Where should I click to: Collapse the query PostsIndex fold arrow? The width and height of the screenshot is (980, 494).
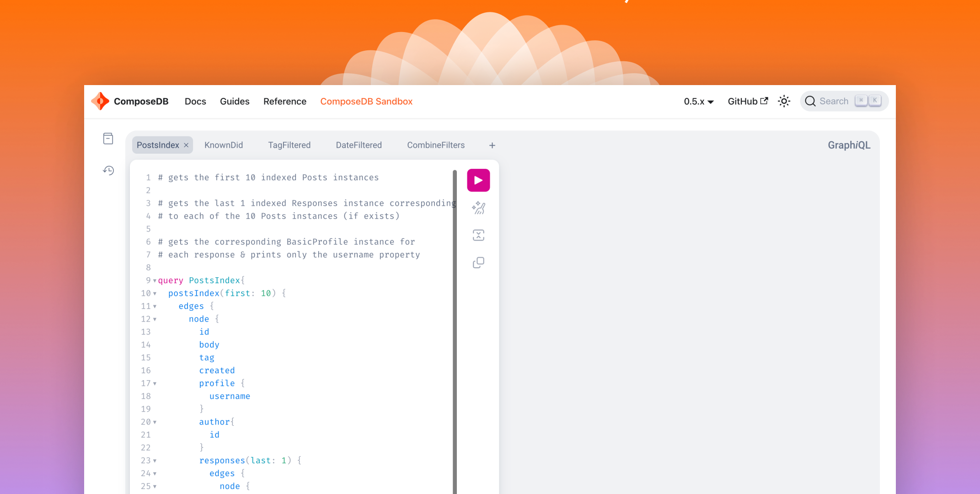[155, 280]
